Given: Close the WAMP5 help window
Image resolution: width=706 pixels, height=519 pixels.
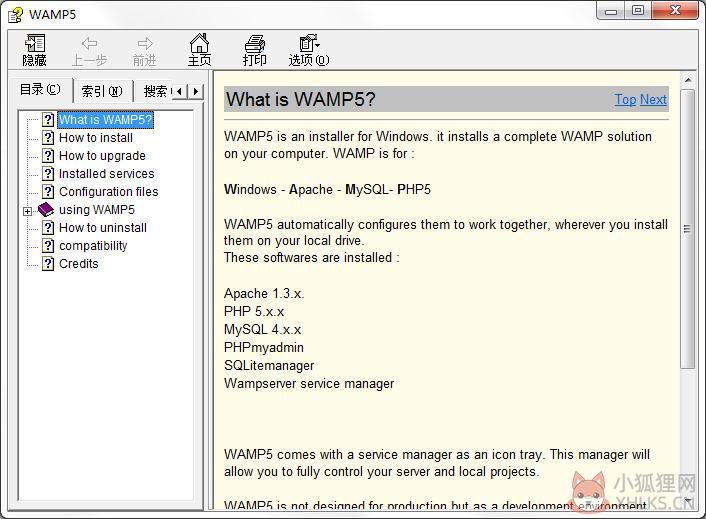Looking at the screenshot, I should 675,11.
